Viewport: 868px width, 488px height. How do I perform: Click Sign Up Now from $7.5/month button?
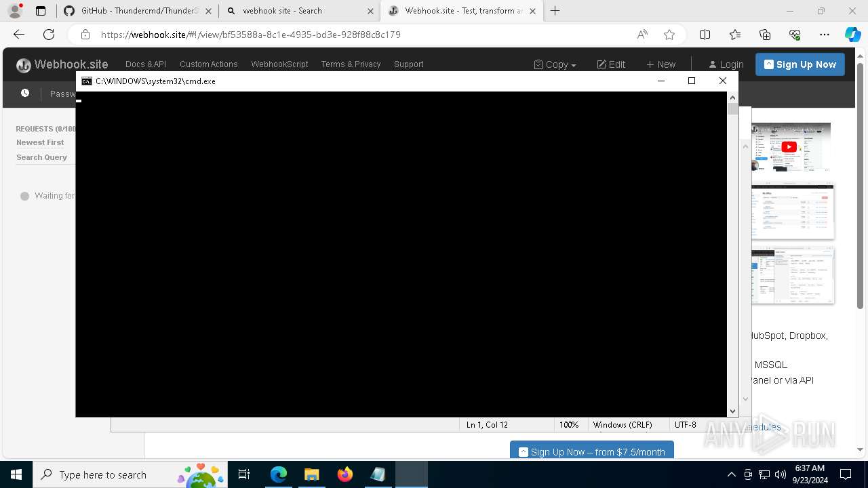(592, 451)
